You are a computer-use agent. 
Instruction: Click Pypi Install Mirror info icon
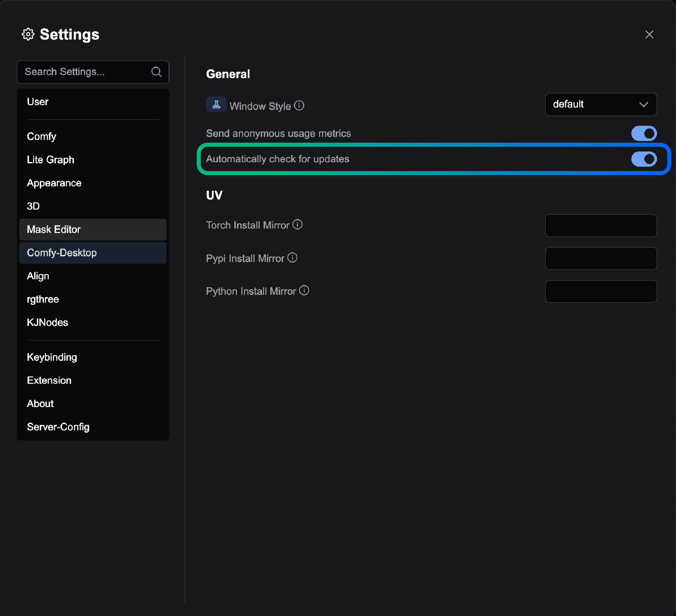(292, 258)
